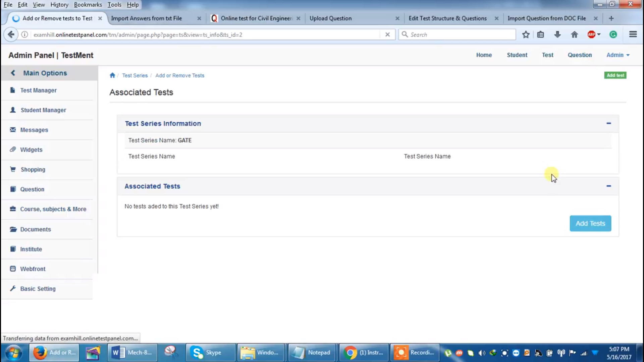Viewport: 644px width, 362px height.
Task: Switch to Upload Question tab
Action: tap(330, 18)
